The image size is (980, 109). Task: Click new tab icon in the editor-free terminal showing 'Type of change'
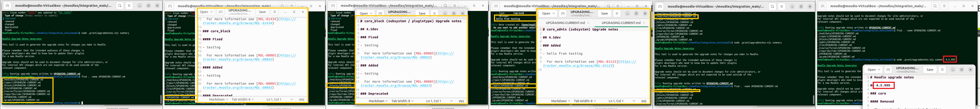[x=7, y=6]
